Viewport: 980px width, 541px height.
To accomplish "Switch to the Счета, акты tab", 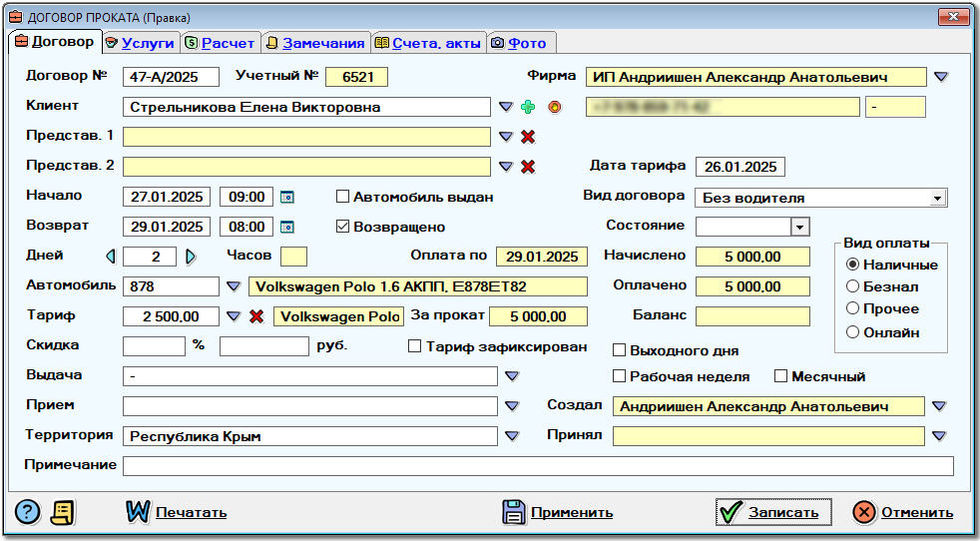I will [428, 43].
